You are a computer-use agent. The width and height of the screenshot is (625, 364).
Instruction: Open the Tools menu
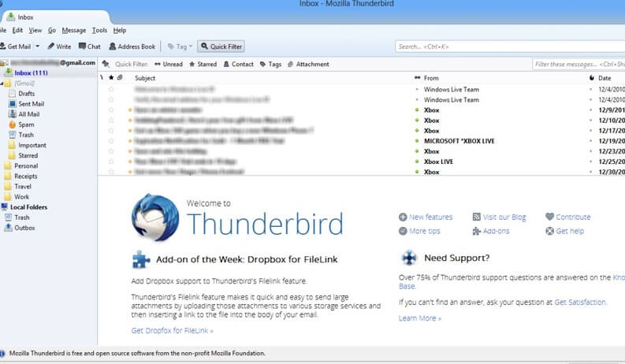tap(99, 30)
